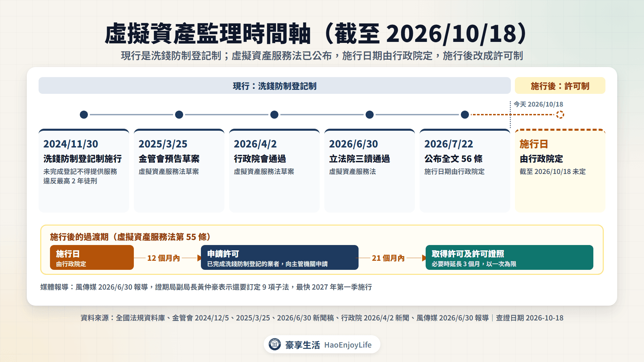The image size is (644, 362).
Task: Click the date 2026/4/2
Action: [255, 144]
